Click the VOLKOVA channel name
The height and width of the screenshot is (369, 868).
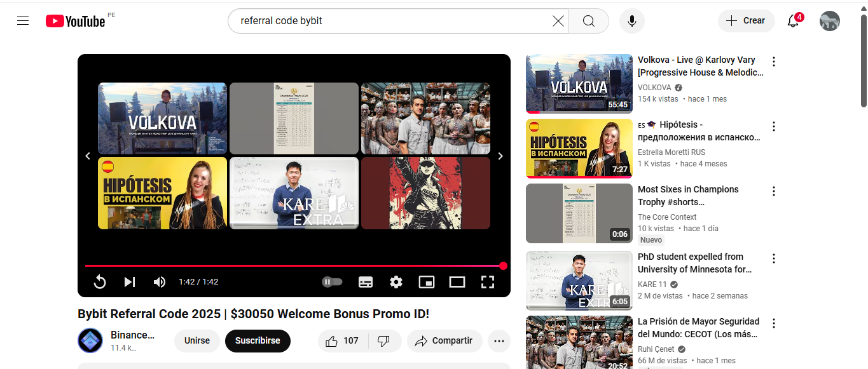(654, 88)
